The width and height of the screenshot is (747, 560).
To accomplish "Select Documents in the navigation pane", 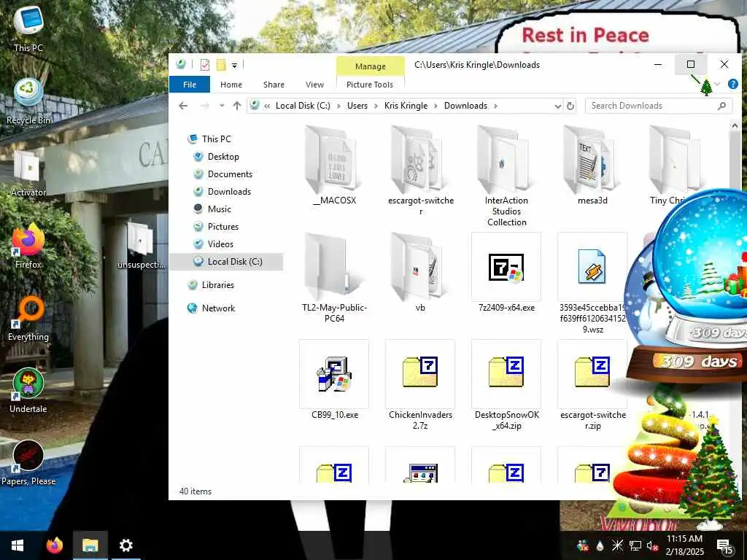I will [230, 174].
